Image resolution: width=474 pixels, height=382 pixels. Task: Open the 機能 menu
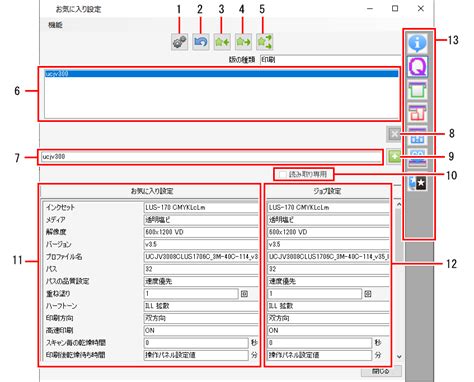55,25
